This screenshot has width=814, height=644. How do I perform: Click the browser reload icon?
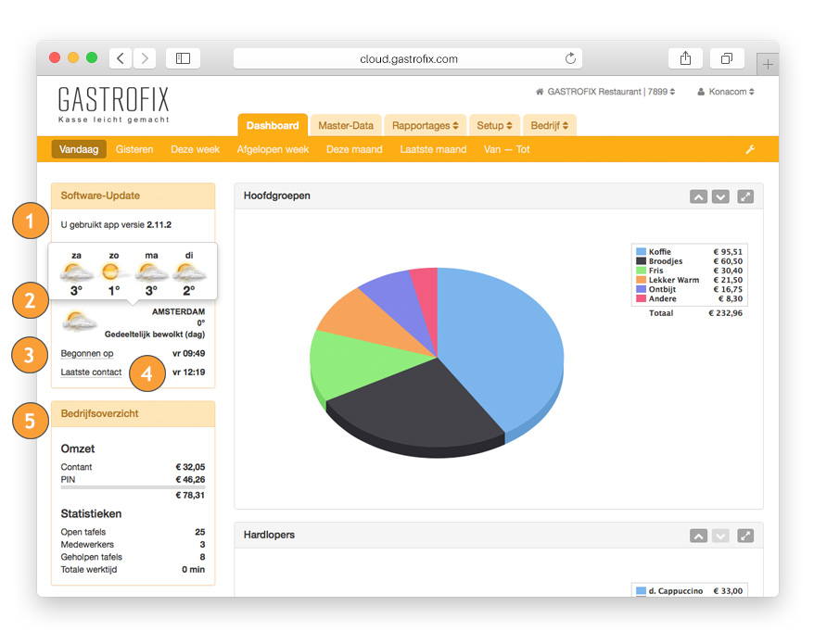tap(570, 58)
